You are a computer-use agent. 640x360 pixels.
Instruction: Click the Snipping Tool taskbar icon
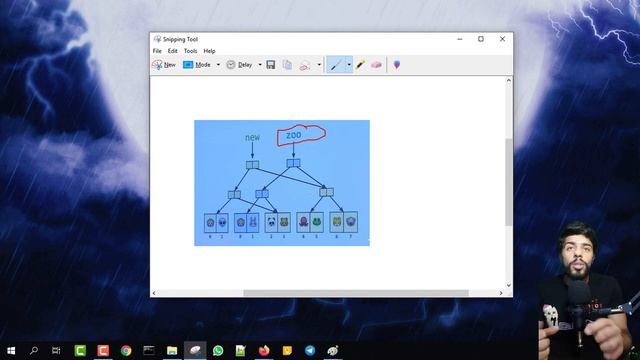click(x=195, y=351)
